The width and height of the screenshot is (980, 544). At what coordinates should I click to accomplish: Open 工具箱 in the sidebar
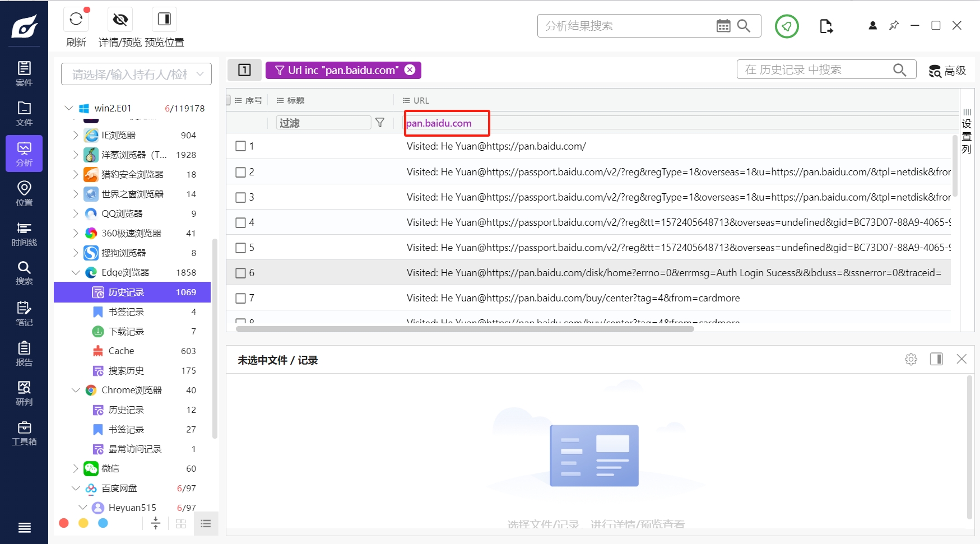click(24, 433)
